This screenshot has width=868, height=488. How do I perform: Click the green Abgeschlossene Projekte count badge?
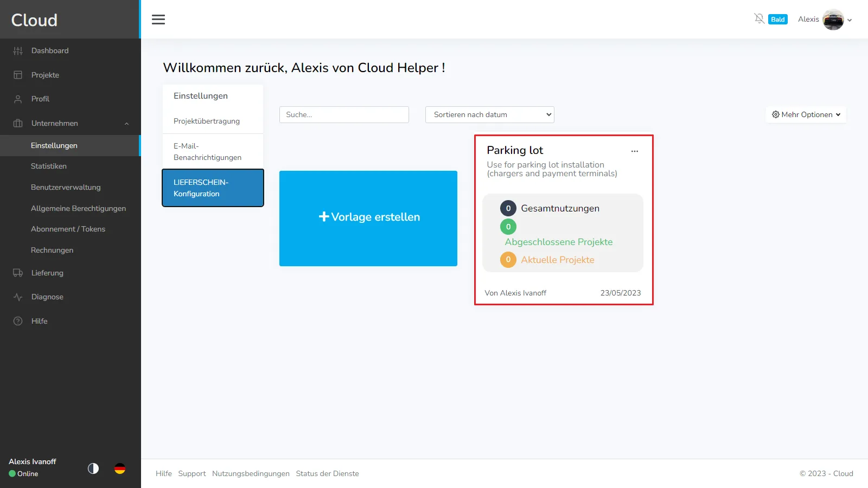pos(508,227)
